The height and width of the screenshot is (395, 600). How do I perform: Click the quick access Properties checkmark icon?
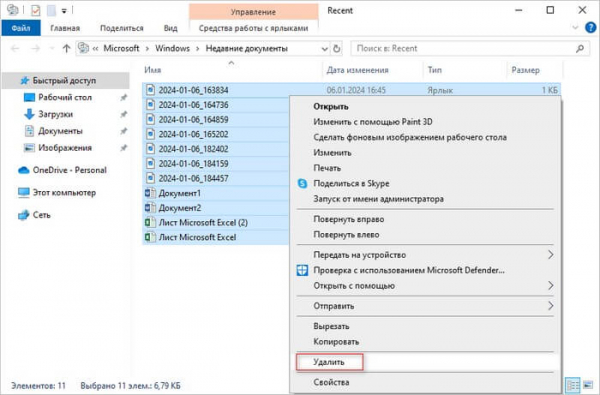[x=35, y=10]
